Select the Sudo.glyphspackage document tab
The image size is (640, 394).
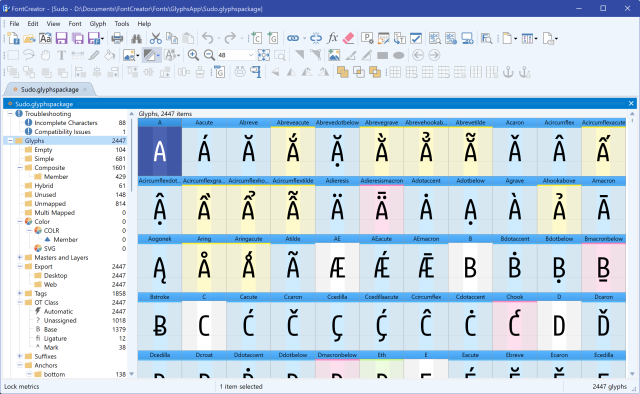coord(49,89)
